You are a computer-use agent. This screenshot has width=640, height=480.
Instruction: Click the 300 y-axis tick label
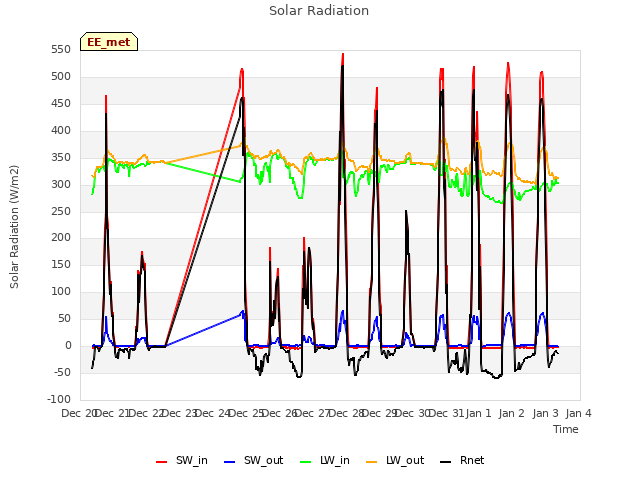61,184
